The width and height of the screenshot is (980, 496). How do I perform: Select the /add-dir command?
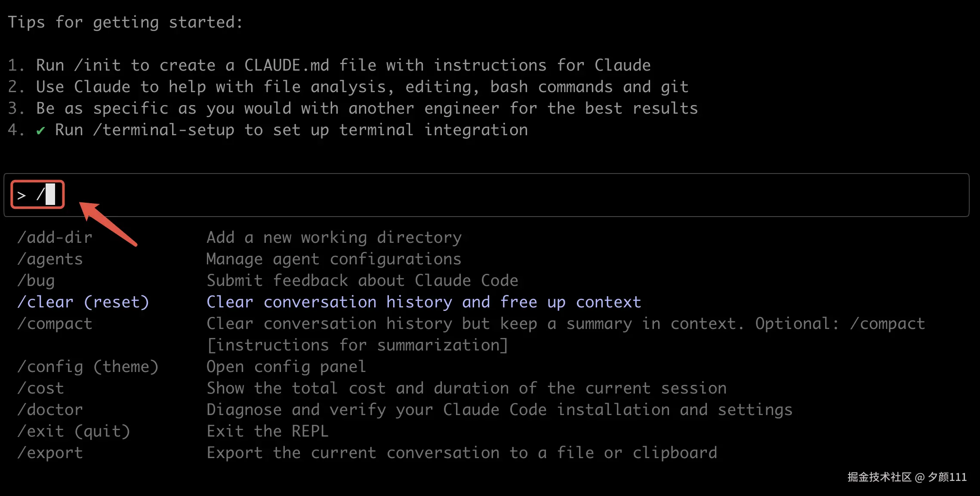coord(55,238)
